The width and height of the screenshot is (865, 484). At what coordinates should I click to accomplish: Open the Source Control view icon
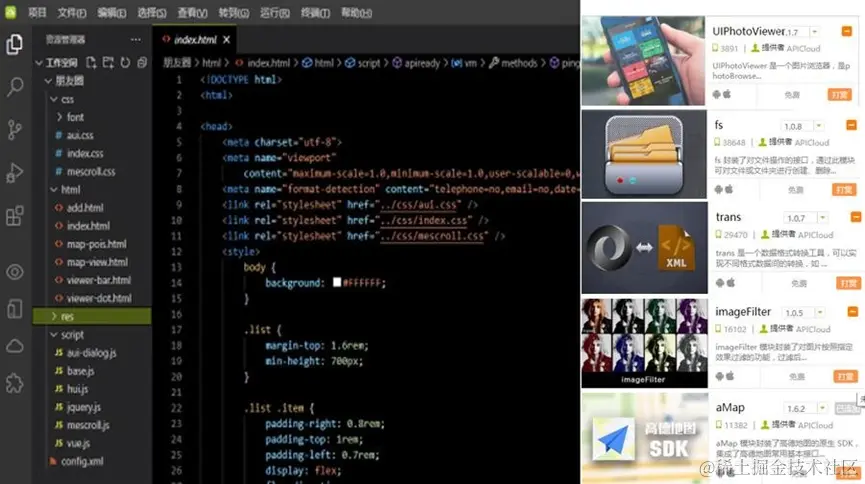(x=14, y=130)
